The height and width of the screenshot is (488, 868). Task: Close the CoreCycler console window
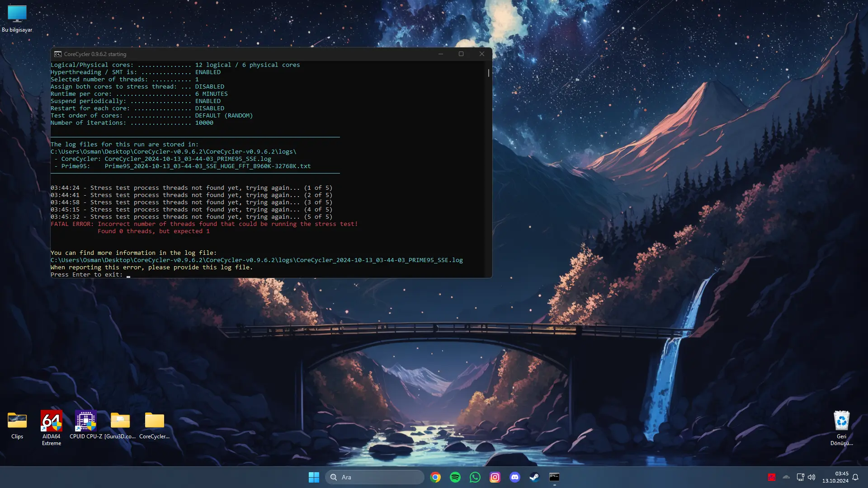[482, 54]
